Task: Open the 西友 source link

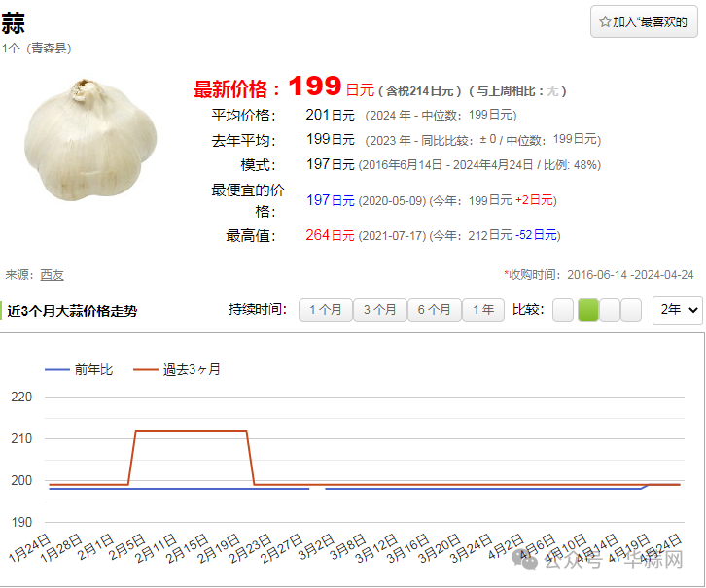Action: [x=52, y=275]
